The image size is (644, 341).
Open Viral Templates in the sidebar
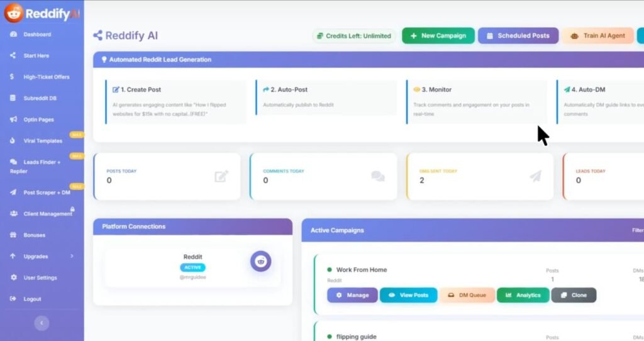[x=43, y=141]
